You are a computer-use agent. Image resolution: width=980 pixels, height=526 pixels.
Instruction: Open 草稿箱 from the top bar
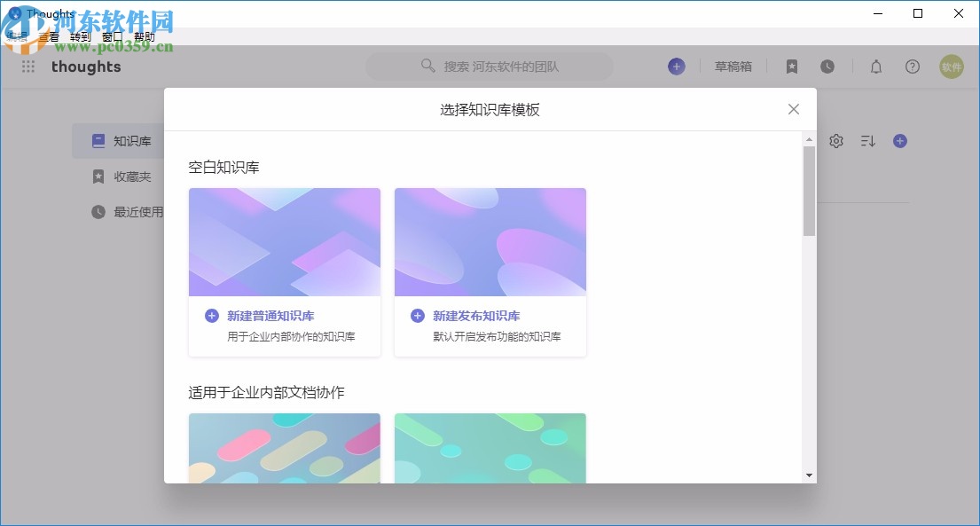click(x=733, y=67)
